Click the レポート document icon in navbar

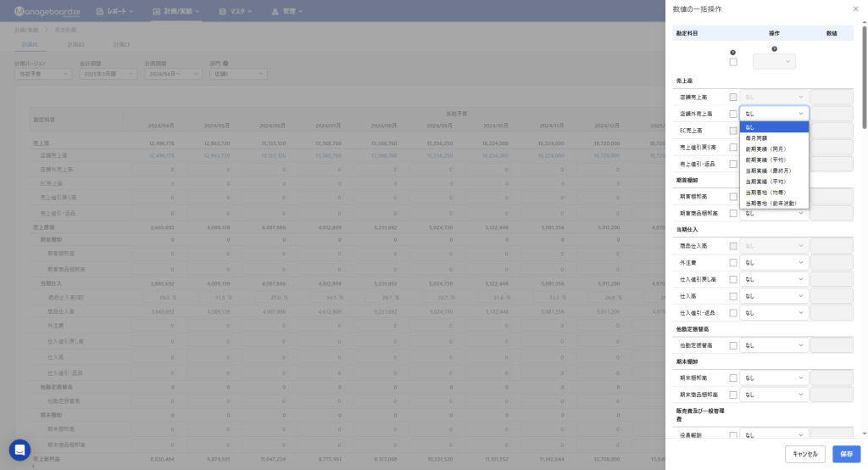pos(100,12)
